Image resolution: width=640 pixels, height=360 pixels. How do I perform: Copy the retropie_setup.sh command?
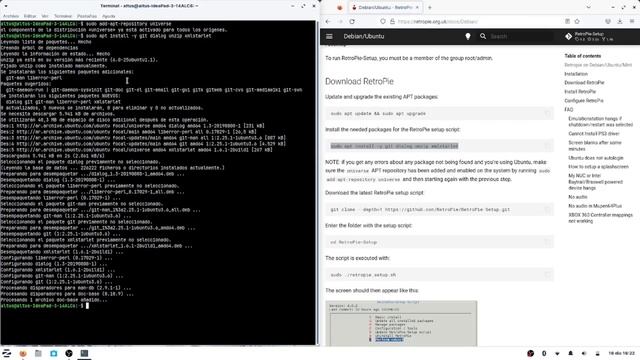coord(547,275)
